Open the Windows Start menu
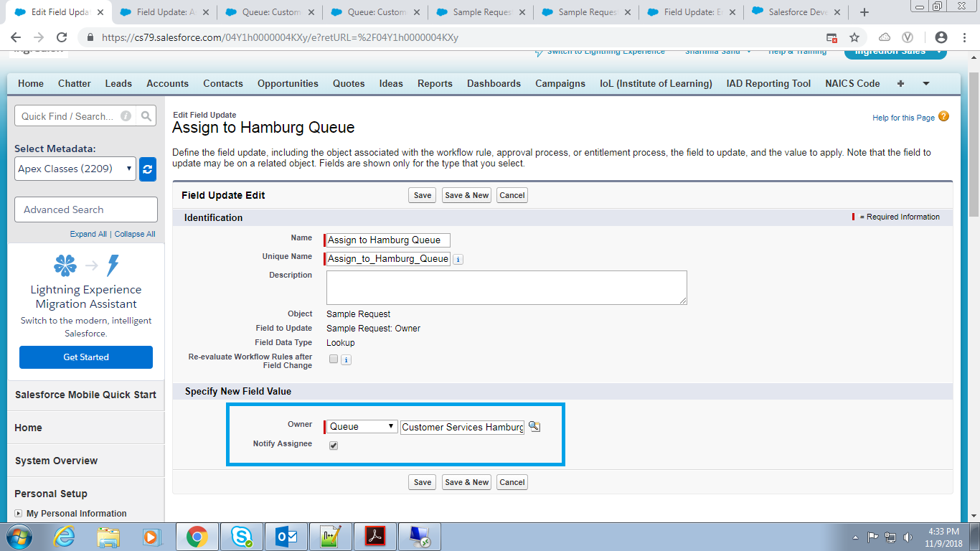980x551 pixels. [x=17, y=537]
